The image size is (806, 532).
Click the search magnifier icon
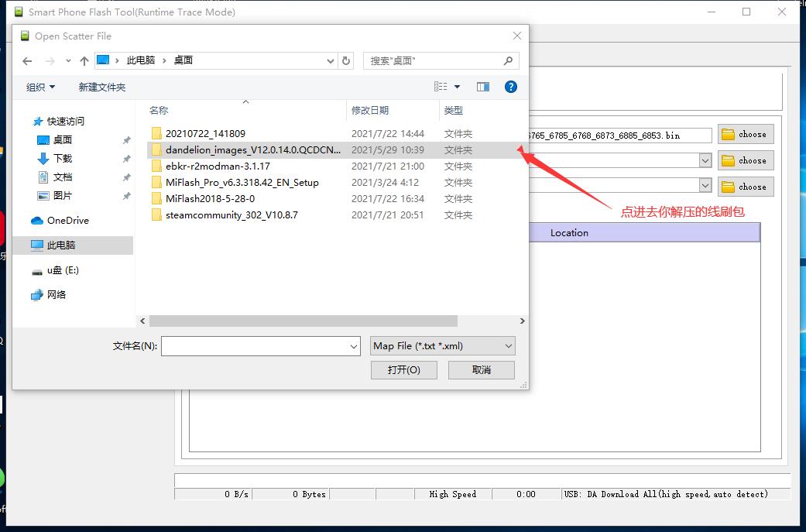point(508,60)
